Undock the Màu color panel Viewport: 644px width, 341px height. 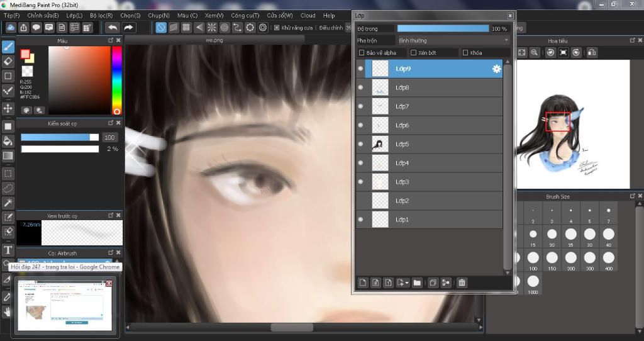click(x=111, y=40)
